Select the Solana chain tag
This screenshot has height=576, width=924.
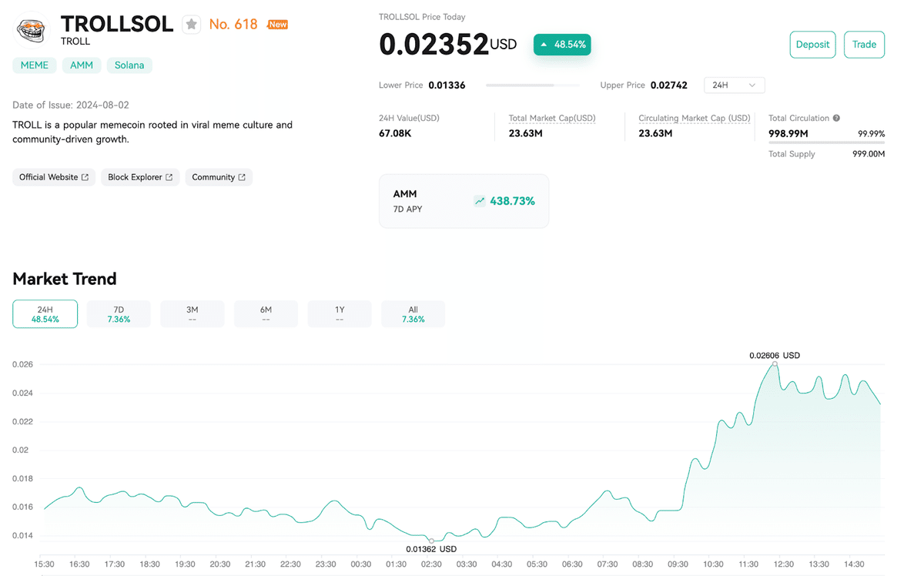pyautogui.click(x=129, y=65)
